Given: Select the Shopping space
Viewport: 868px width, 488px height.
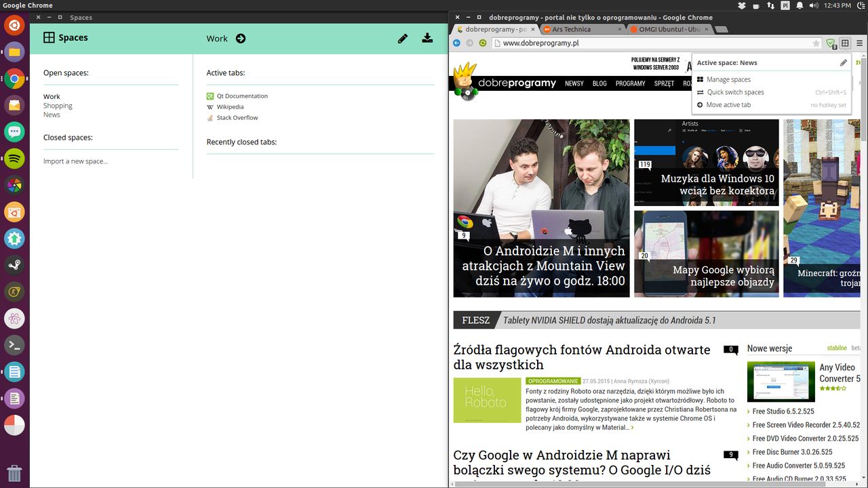Looking at the screenshot, I should pos(58,106).
